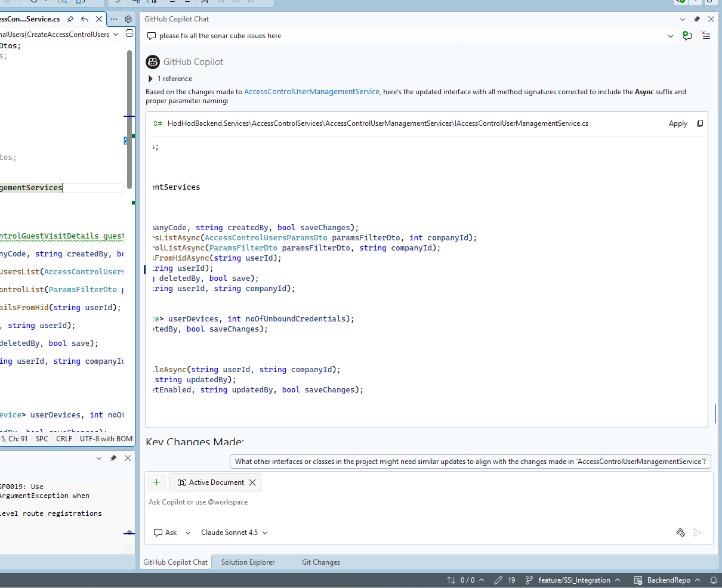Image resolution: width=722 pixels, height=588 pixels.
Task: Open editor settings with the gear icon
Action: (127, 19)
